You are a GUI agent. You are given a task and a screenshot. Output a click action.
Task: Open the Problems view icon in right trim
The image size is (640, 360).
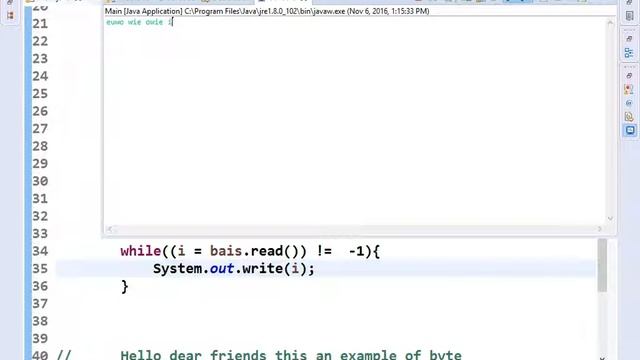click(629, 89)
